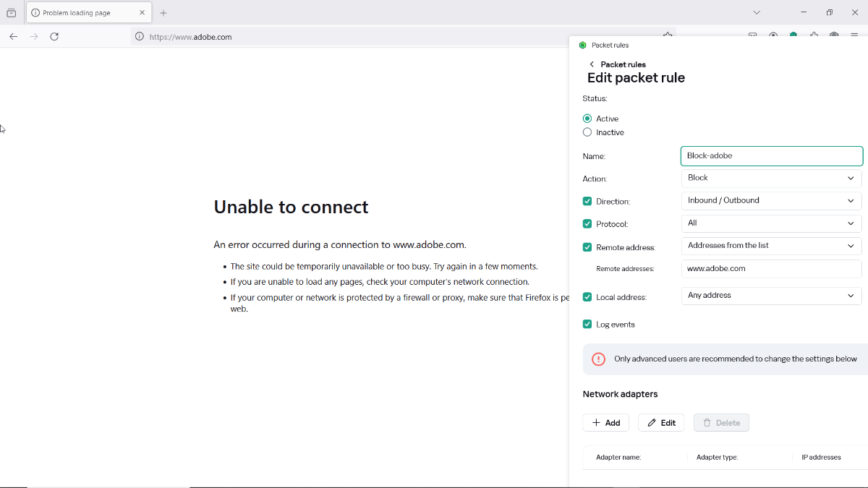Expand the Protocol dropdown showing All
This screenshot has height=488, width=868.
tap(771, 223)
